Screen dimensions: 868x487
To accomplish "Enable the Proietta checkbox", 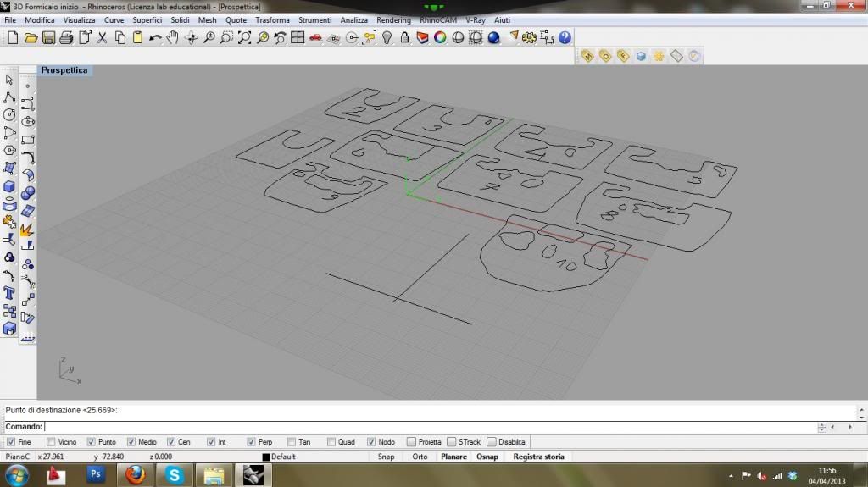I will 411,442.
